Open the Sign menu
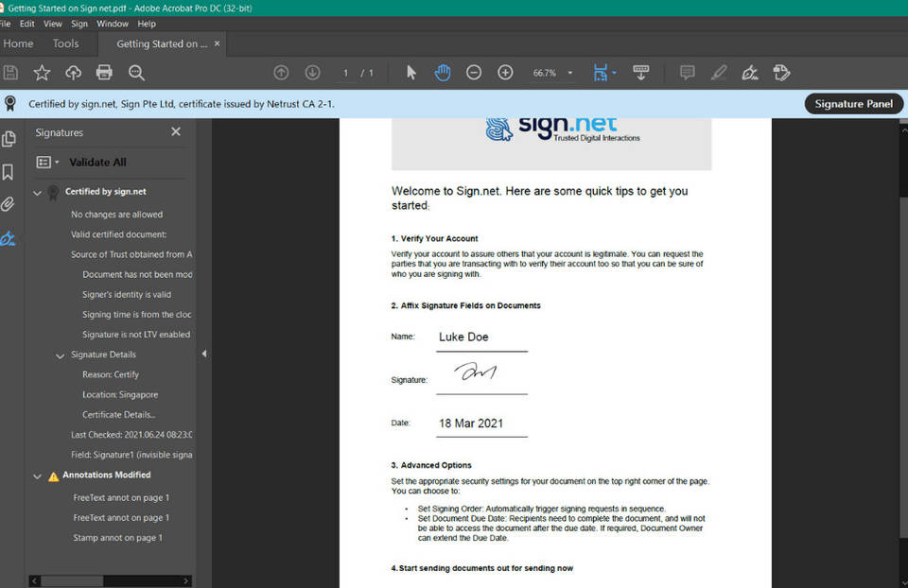 79,24
